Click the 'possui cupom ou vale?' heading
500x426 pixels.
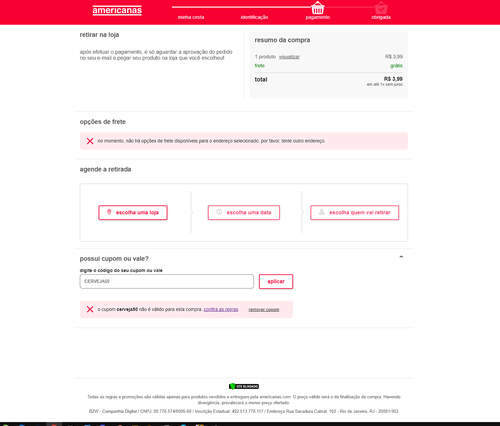114,259
